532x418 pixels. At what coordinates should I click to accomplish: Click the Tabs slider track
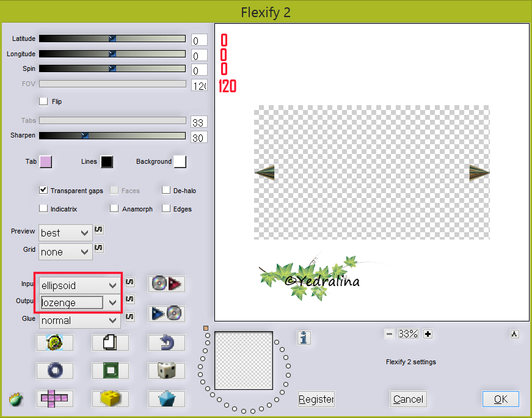pyautogui.click(x=112, y=120)
